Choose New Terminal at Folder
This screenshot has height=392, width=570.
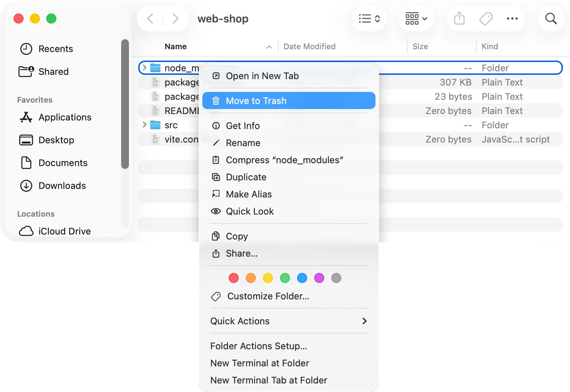pos(289,363)
